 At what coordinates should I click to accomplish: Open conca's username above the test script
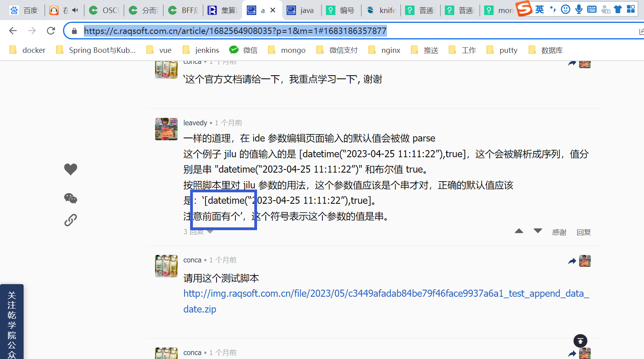(x=192, y=260)
